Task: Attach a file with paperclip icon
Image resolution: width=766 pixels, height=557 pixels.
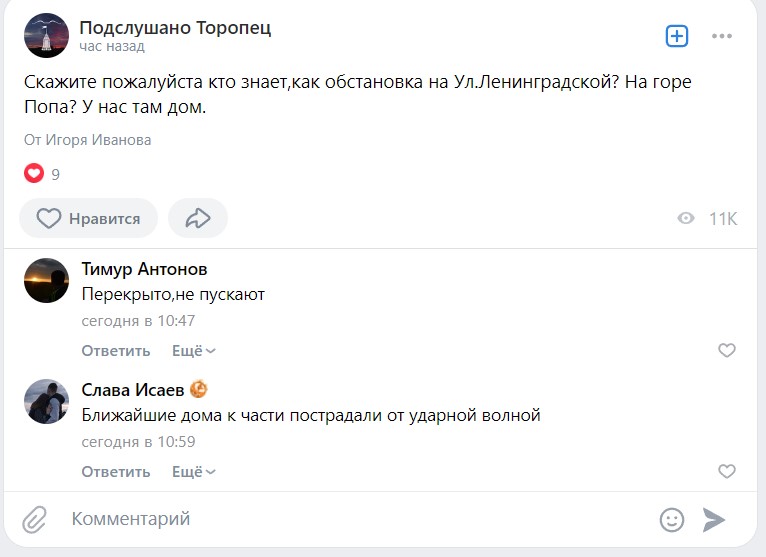Action: [35, 519]
